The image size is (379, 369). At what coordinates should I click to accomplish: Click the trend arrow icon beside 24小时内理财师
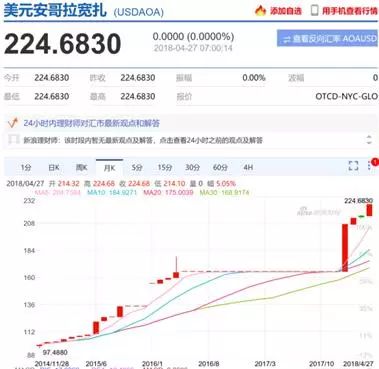point(13,123)
